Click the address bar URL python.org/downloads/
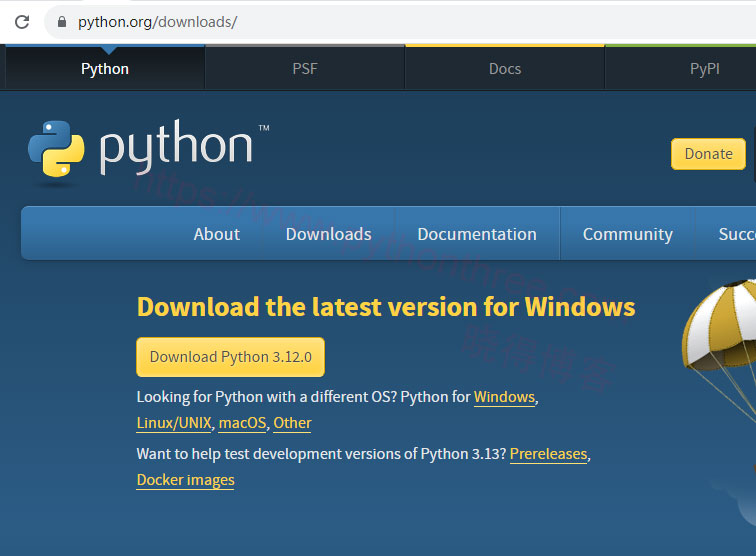The width and height of the screenshot is (756, 556). click(x=157, y=22)
